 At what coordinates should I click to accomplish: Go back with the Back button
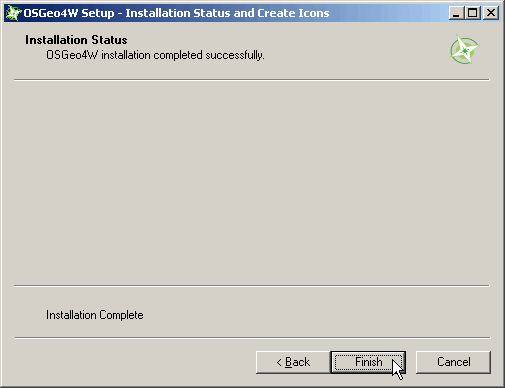coord(293,362)
